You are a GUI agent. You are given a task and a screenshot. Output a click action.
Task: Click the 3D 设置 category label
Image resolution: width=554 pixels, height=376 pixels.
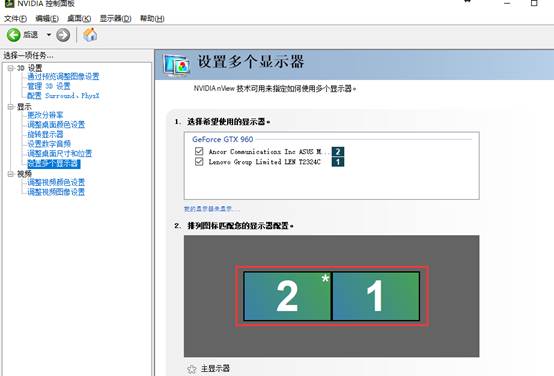29,68
